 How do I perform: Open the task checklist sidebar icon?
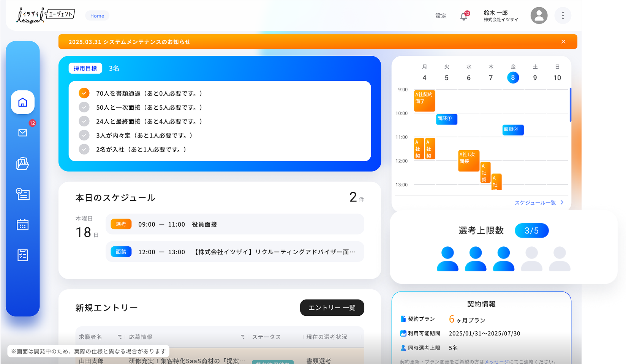[23, 255]
